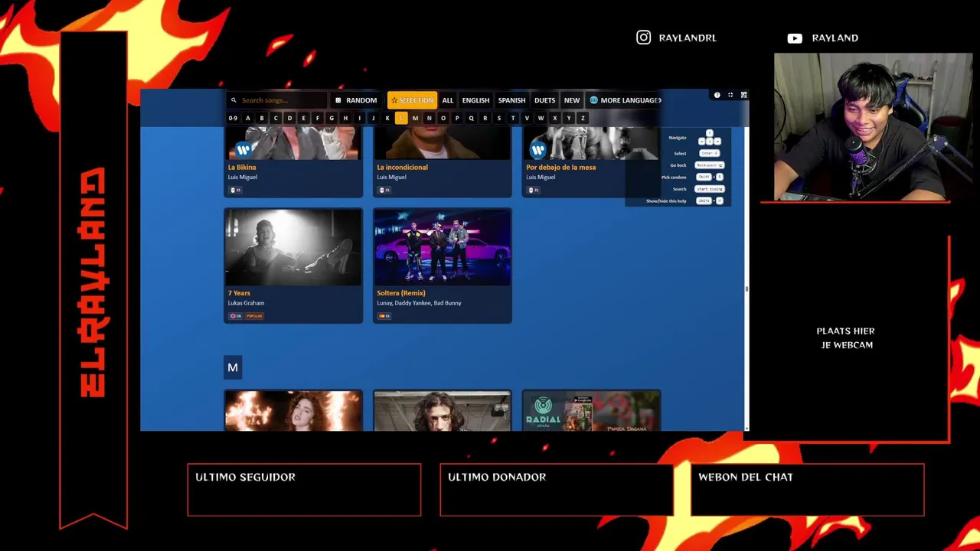Image resolution: width=980 pixels, height=551 pixels.
Task: Click the globe icon beside More Languages
Action: pos(593,100)
